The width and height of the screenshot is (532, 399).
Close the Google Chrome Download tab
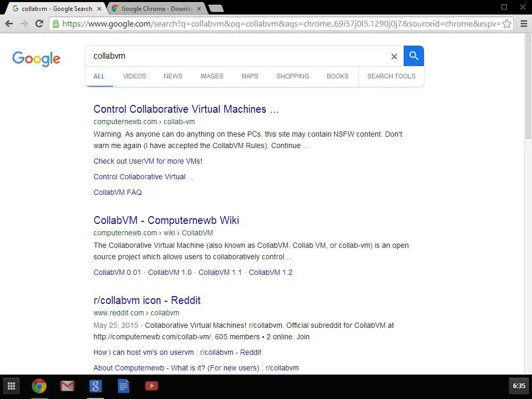click(199, 9)
